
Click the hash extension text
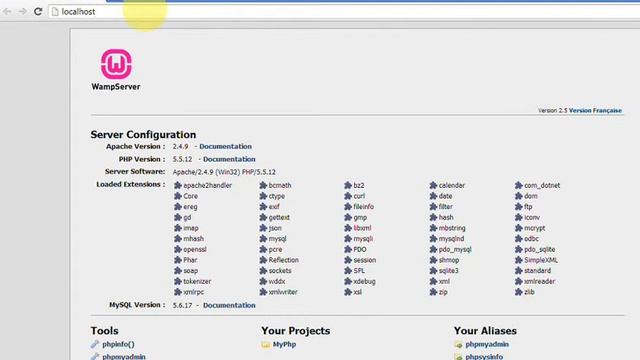(x=446, y=218)
